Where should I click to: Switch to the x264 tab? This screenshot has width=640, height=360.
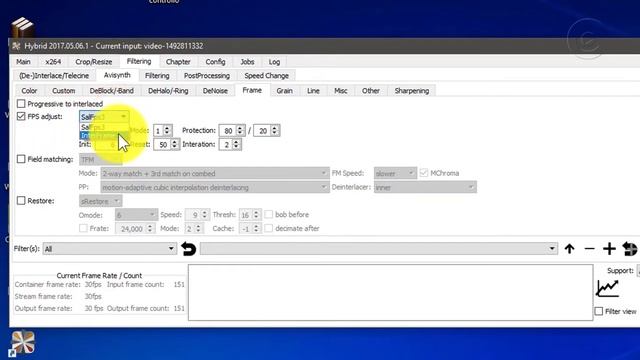coord(53,62)
